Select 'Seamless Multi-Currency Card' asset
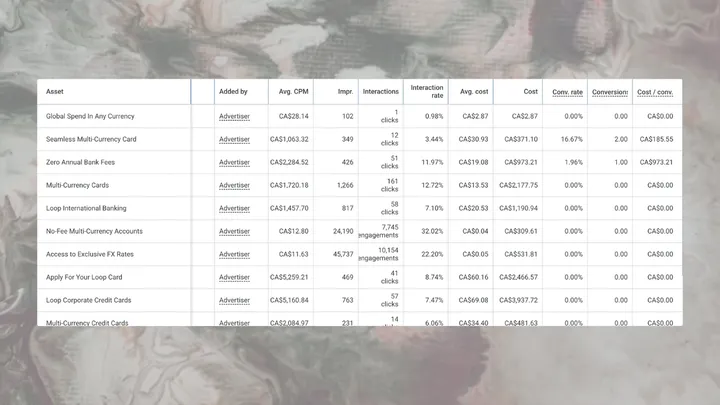Image resolution: width=720 pixels, height=405 pixels. 91,139
